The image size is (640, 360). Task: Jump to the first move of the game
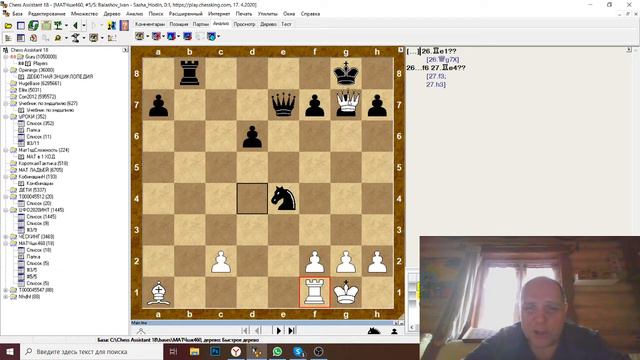244,331
